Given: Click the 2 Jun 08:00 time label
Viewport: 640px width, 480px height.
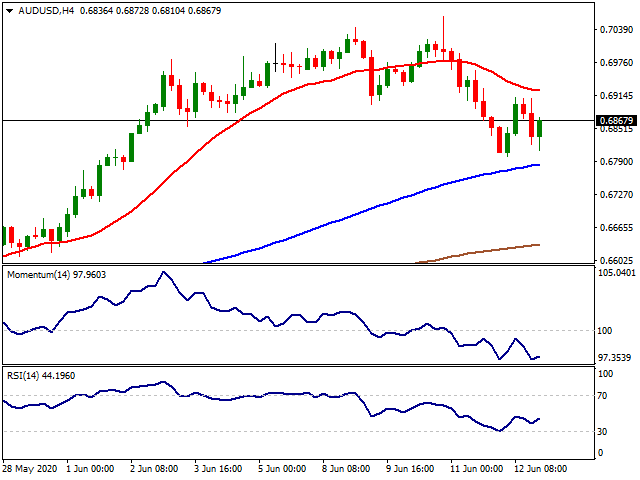Looking at the screenshot, I should pyautogui.click(x=154, y=469).
